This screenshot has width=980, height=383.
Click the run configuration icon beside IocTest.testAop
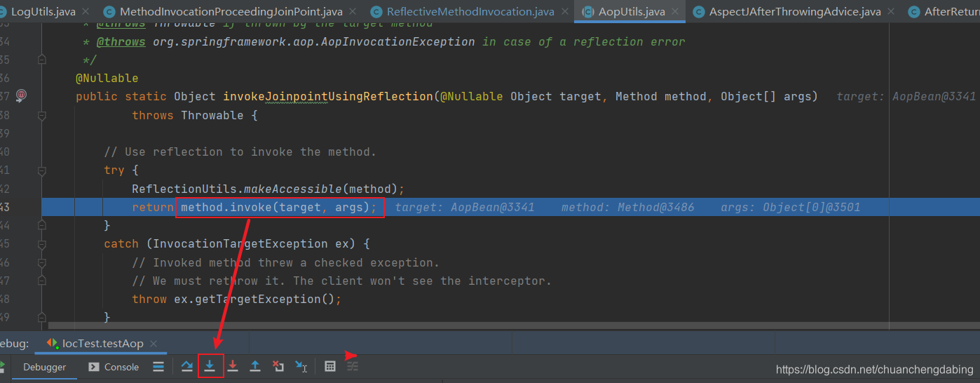tap(52, 343)
